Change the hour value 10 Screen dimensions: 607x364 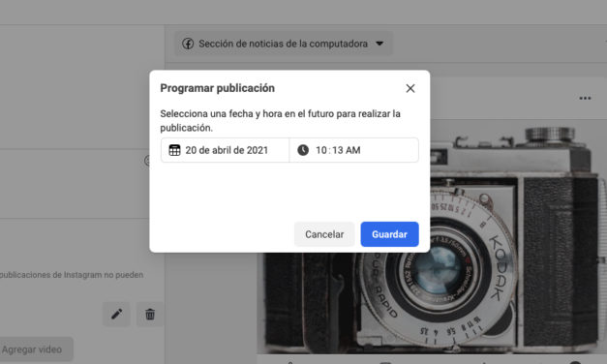coord(321,150)
